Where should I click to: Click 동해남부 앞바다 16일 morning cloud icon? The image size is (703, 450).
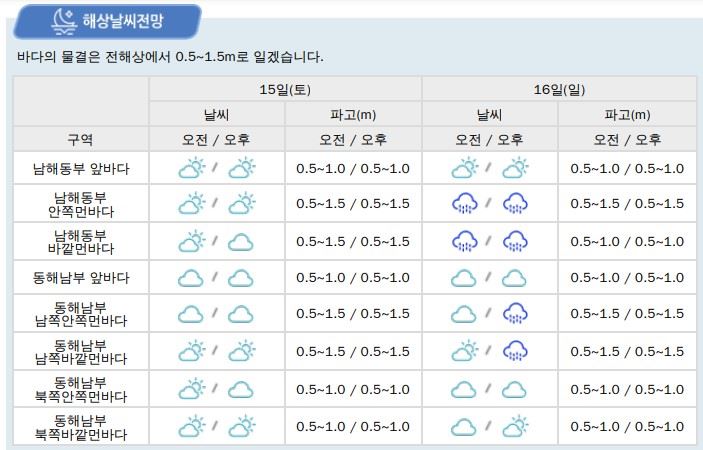[464, 278]
